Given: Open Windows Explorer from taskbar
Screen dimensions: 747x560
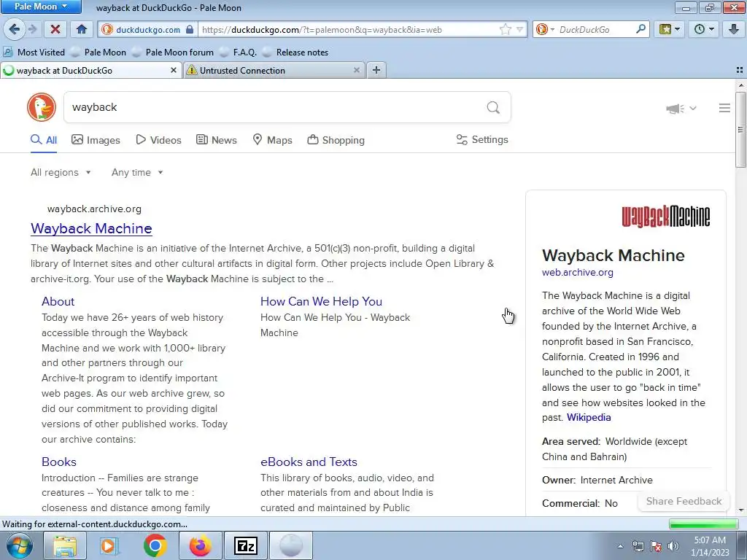Looking at the screenshot, I should click(65, 545).
